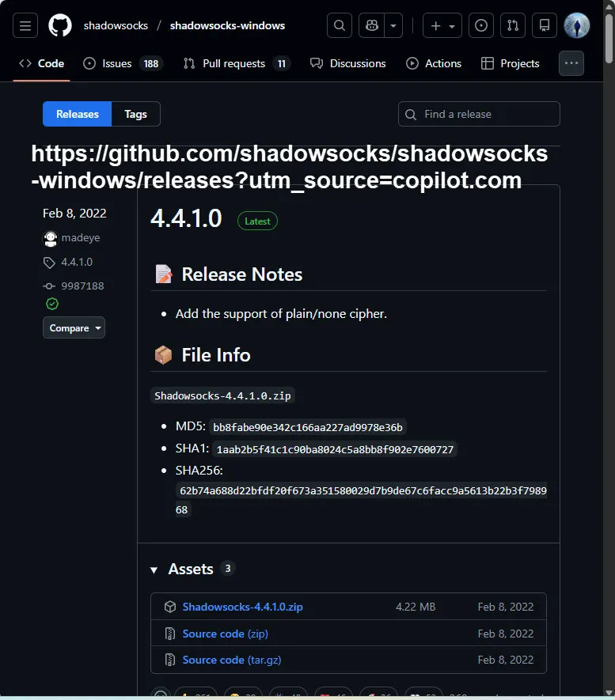The width and height of the screenshot is (615, 700).
Task: Open the shadowsocks-windows repository link
Action: (x=227, y=25)
